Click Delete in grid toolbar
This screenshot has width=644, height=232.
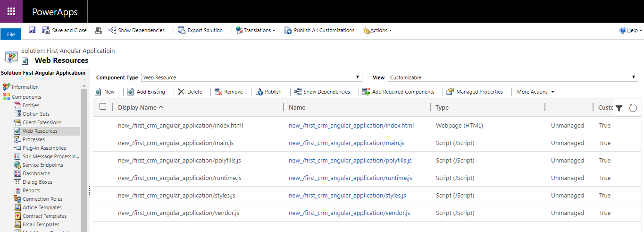[190, 92]
